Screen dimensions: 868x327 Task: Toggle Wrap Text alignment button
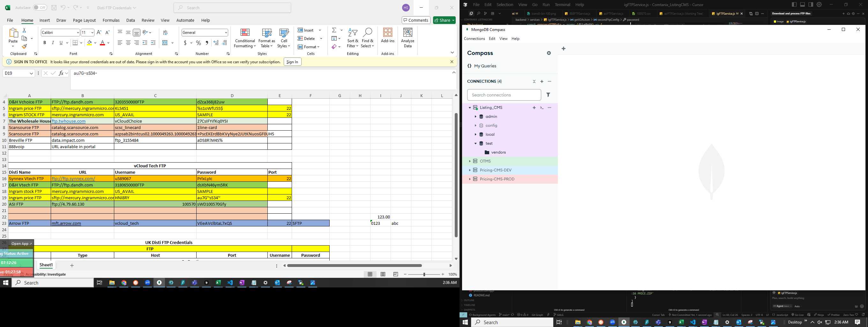coord(165,32)
